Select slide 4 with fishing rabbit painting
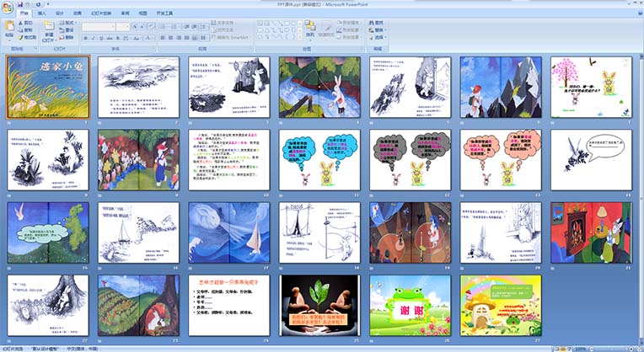This screenshot has height=352, width=644. click(x=319, y=87)
